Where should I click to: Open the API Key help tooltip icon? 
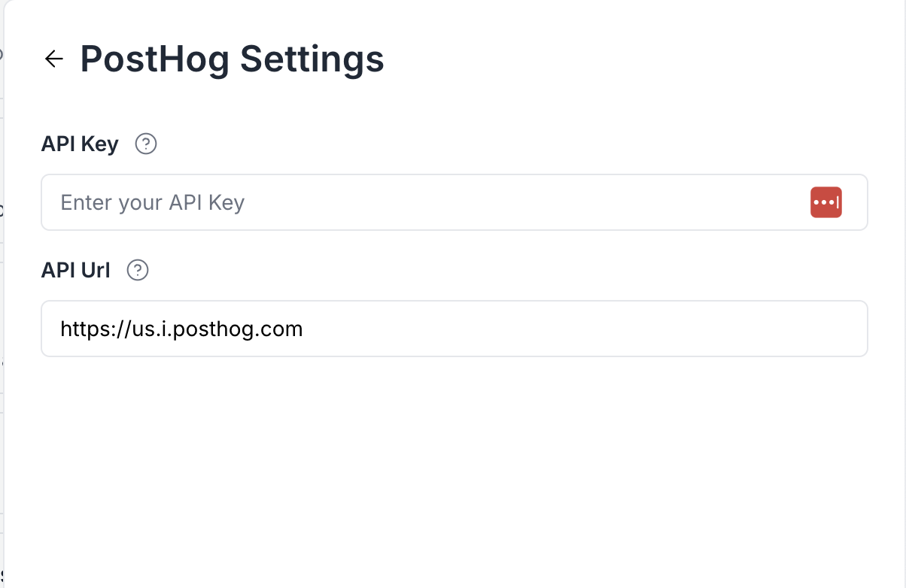(145, 144)
